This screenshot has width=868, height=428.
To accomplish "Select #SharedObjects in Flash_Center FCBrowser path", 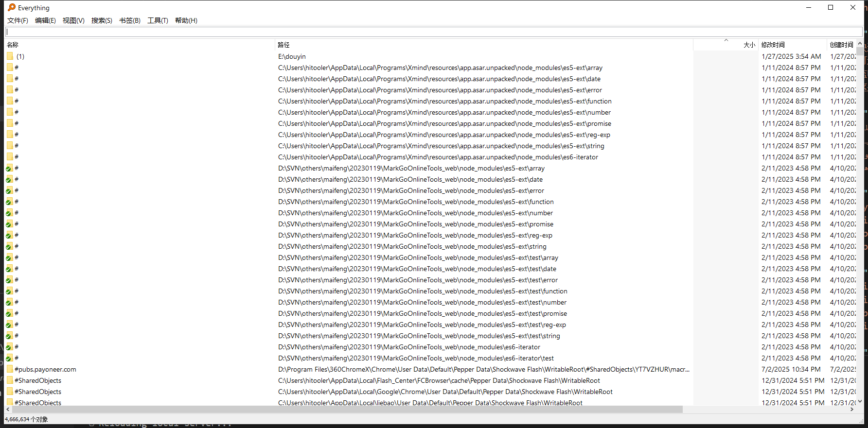I will [x=38, y=380].
